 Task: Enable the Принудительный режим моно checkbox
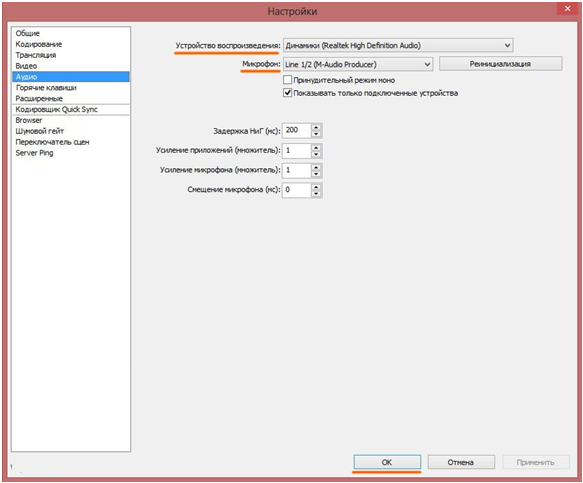pyautogui.click(x=287, y=80)
